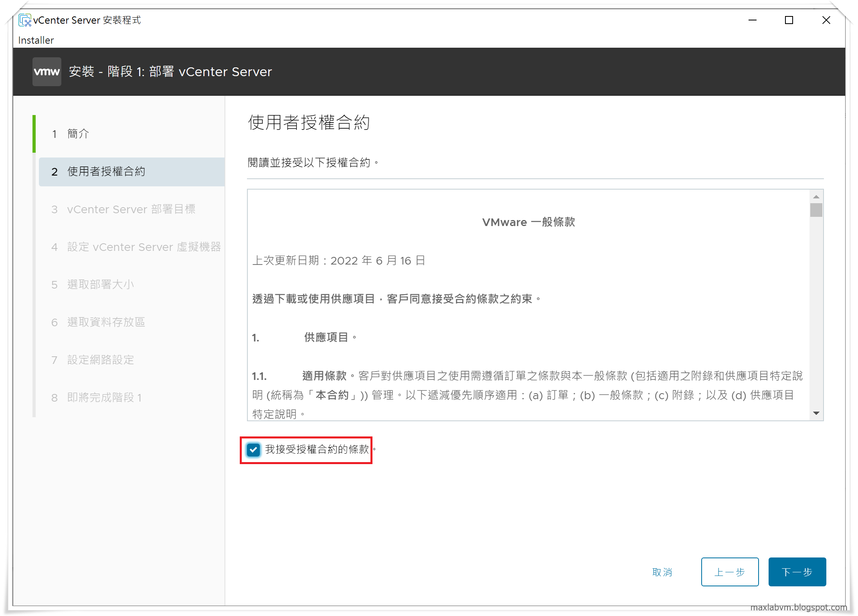Click the vCenter Server installer title icon
This screenshot has width=858, height=616.
pos(24,20)
